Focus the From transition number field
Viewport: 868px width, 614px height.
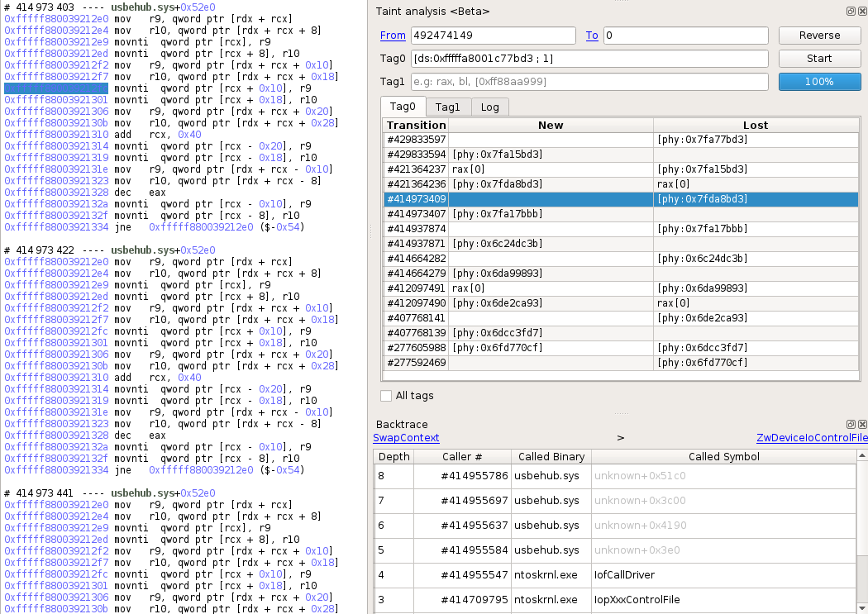pyautogui.click(x=493, y=36)
